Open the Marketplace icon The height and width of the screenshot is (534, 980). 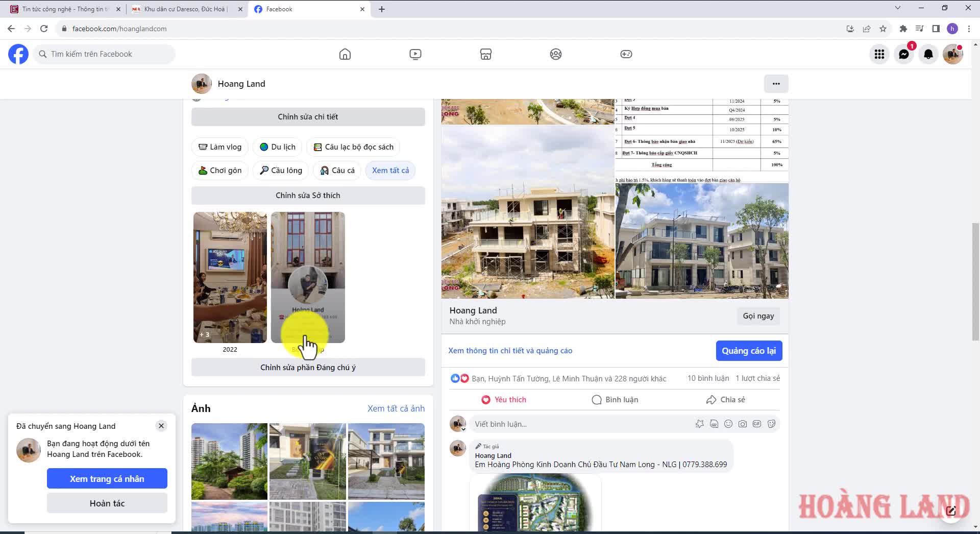[x=486, y=54]
